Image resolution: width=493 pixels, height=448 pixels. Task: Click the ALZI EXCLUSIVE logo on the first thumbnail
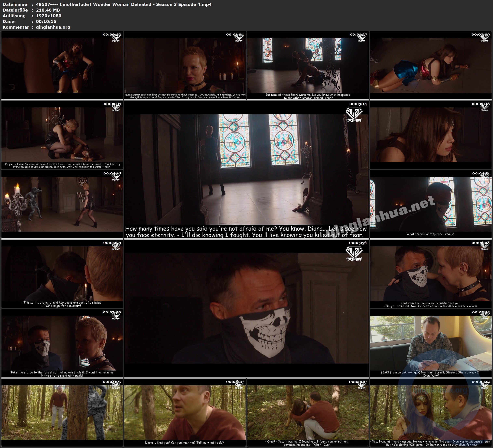(x=116, y=38)
